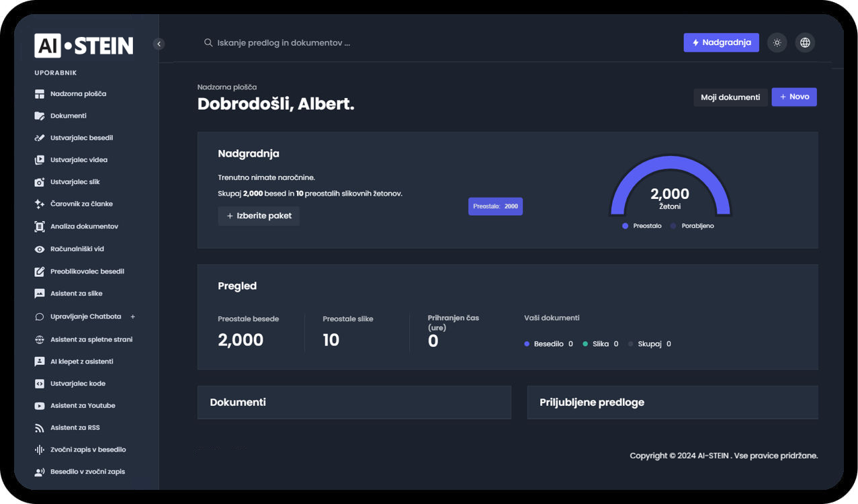The height and width of the screenshot is (504, 858).
Task: Collapse the sidebar with chevron arrow
Action: pyautogui.click(x=159, y=44)
